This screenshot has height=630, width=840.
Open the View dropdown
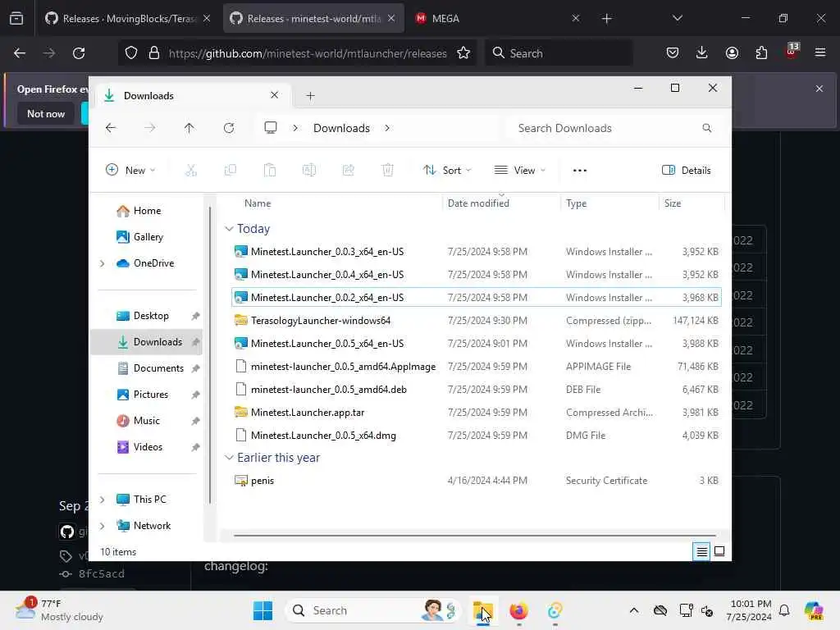click(519, 171)
